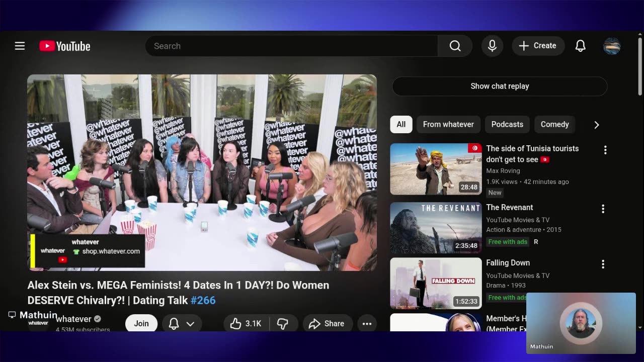Click Mathuin webcam overlay

click(x=581, y=323)
